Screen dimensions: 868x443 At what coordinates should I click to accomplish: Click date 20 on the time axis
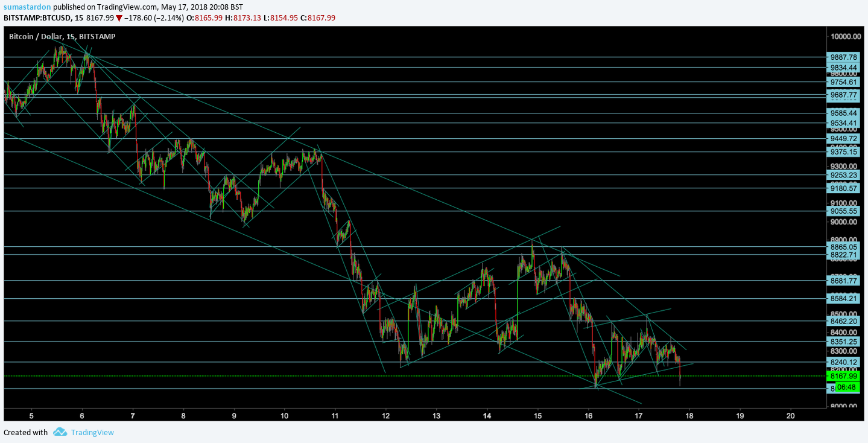click(791, 415)
